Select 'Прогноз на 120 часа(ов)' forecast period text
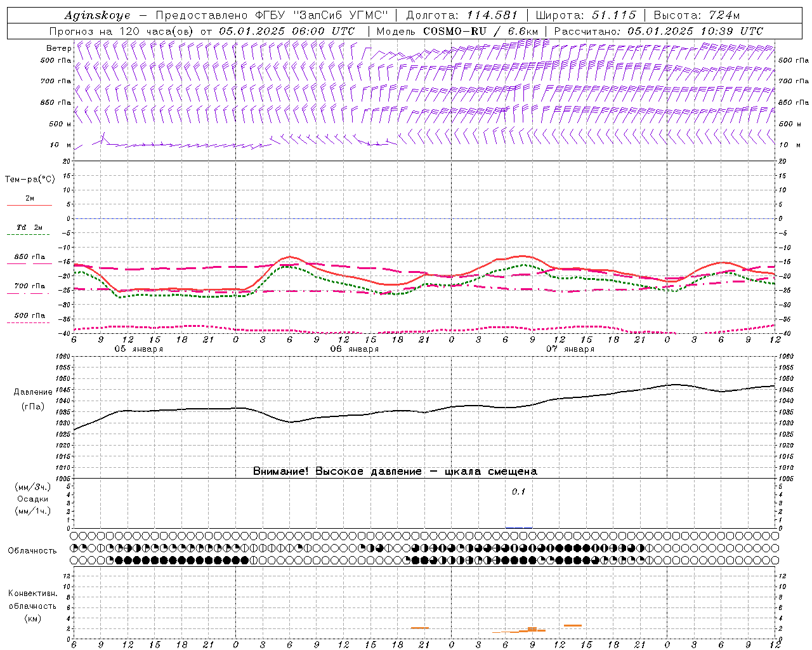The height and width of the screenshot is (650, 812). point(122,31)
